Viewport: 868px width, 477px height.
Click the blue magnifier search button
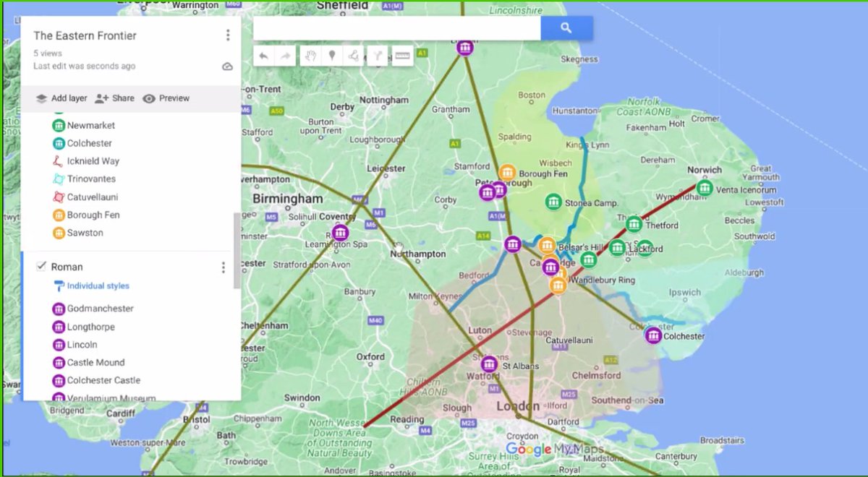pos(566,28)
